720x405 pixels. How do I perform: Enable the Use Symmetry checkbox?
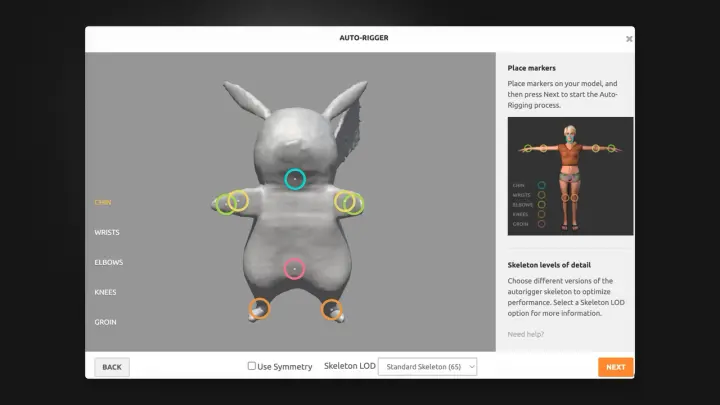(x=252, y=366)
